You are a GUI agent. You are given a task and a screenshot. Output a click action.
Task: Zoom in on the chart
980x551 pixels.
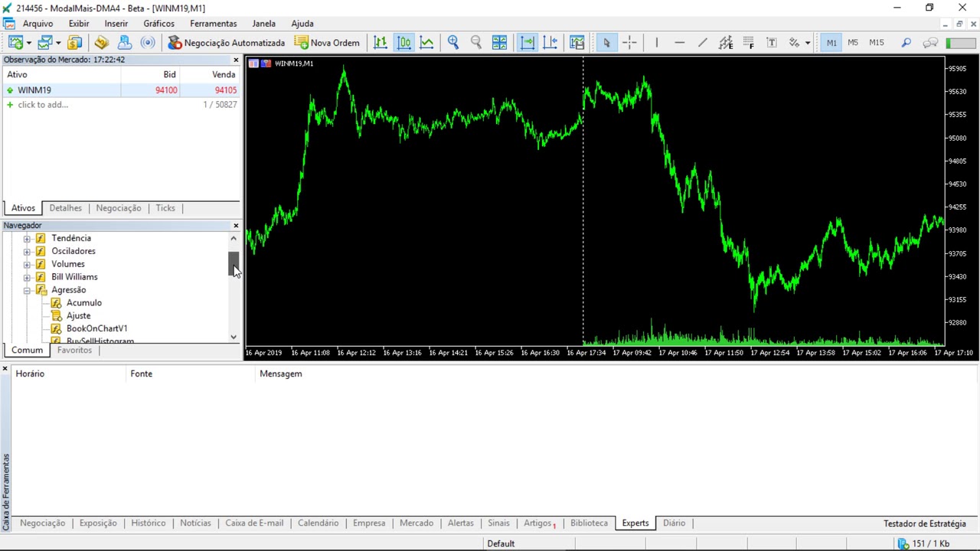(453, 43)
